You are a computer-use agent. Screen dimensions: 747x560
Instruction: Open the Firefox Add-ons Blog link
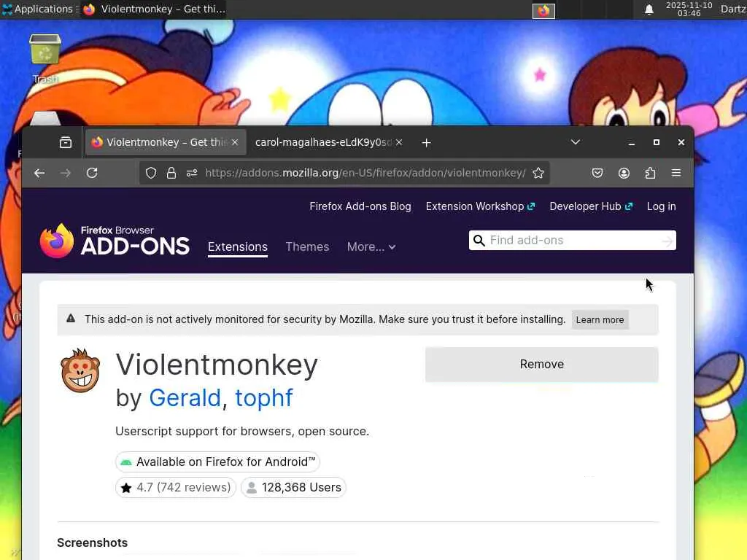point(360,206)
